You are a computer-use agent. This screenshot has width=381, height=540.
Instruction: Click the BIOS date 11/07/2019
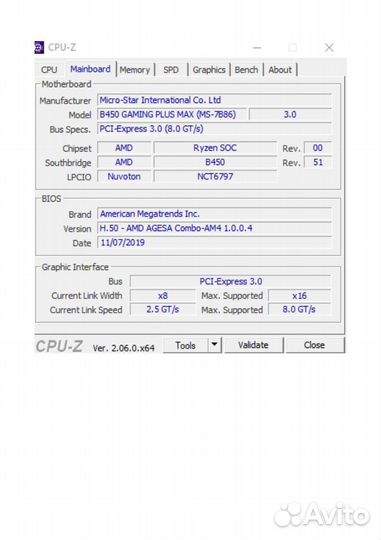click(x=214, y=242)
